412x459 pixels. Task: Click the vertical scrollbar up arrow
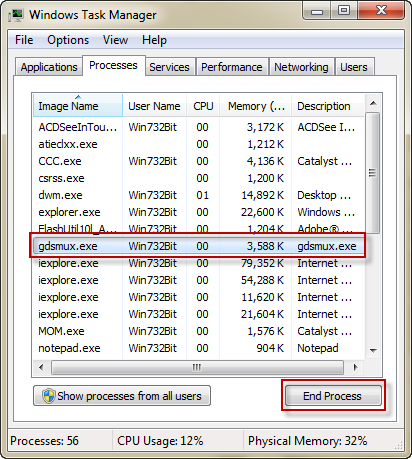coord(373,103)
